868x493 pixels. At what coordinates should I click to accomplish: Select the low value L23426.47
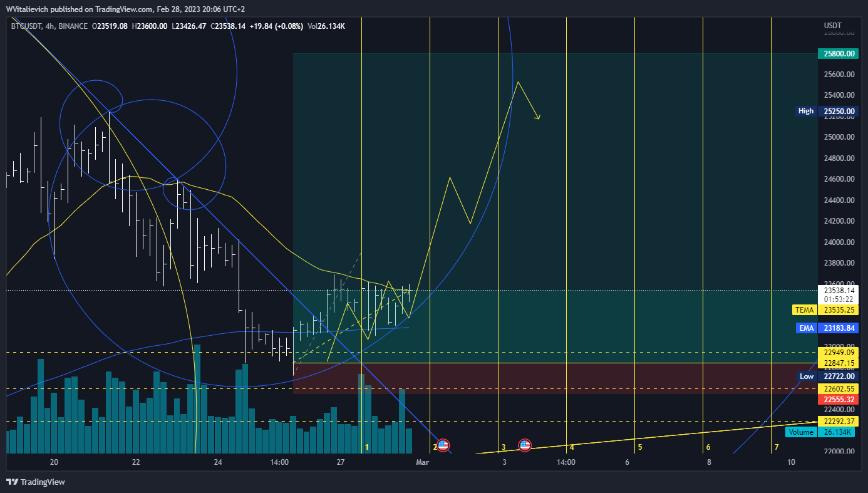tap(190, 26)
